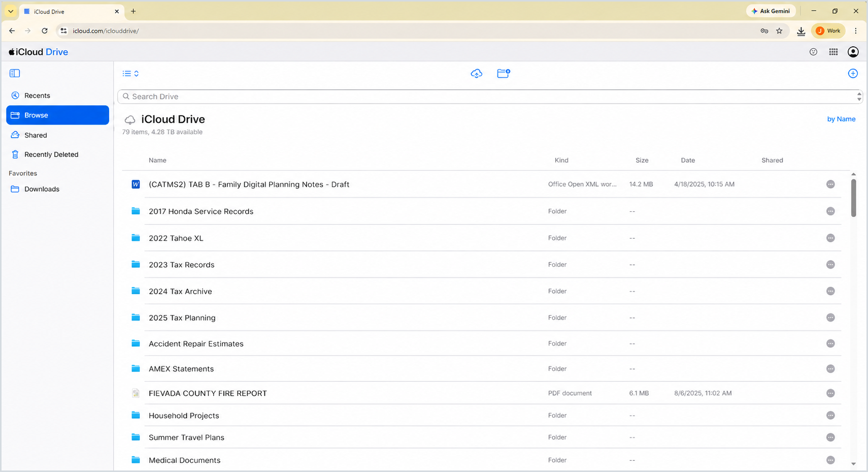Click the address bar URL

(106, 31)
